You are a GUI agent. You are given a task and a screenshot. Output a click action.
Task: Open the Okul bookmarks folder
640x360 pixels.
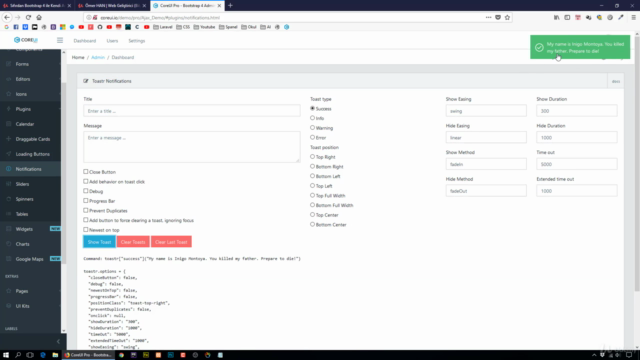click(249, 27)
